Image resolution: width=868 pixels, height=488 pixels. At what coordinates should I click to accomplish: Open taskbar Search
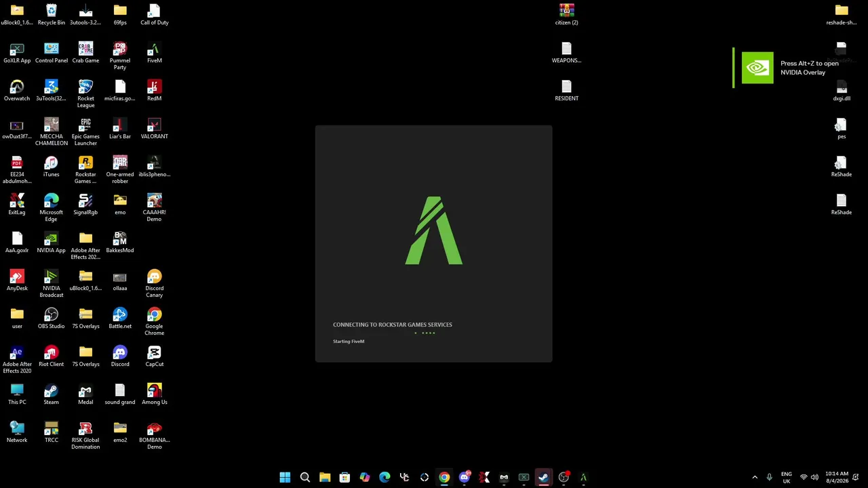(305, 477)
